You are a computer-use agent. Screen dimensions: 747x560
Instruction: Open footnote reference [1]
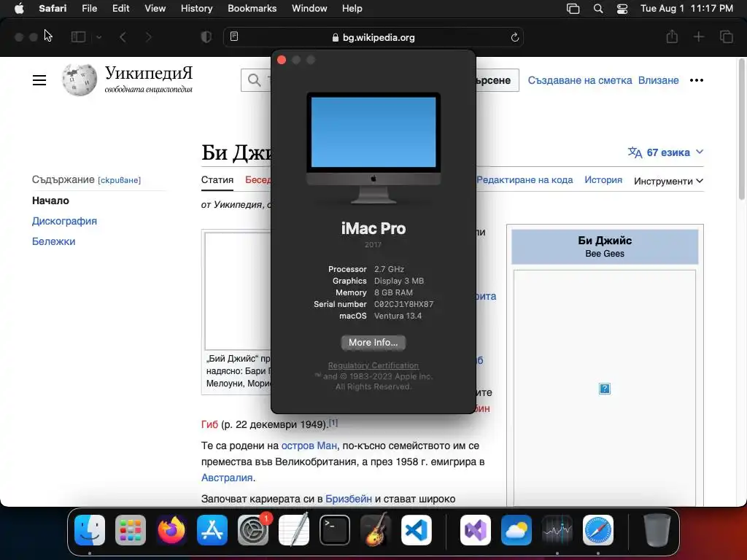333,422
